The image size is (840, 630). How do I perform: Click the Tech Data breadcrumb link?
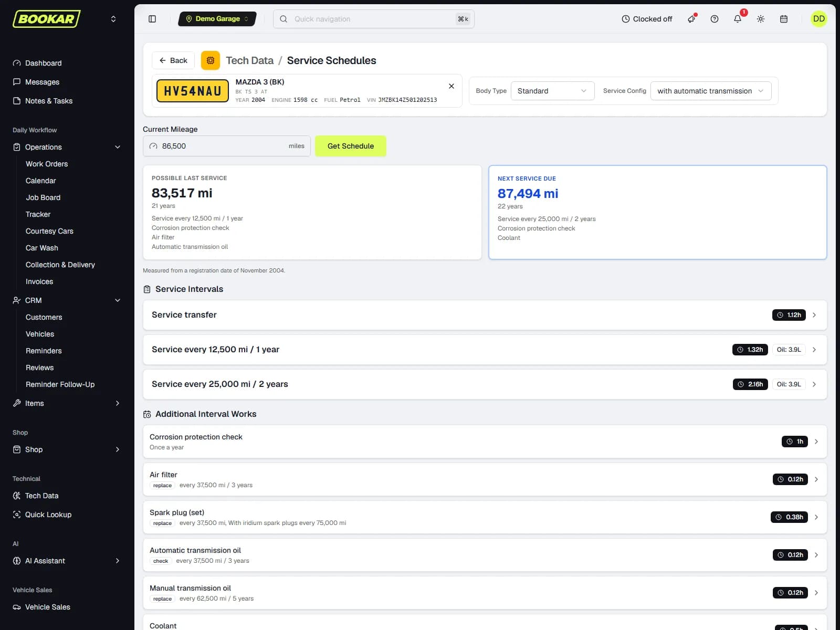coord(250,60)
